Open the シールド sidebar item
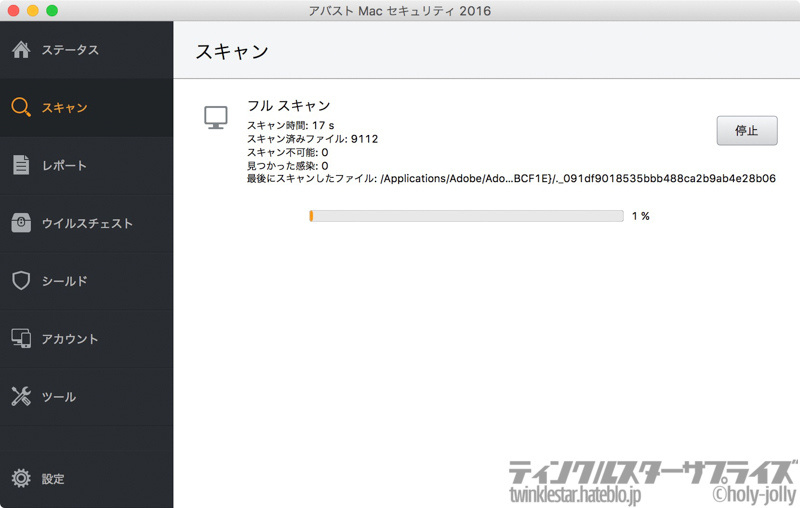This screenshot has width=800, height=508. [86, 281]
